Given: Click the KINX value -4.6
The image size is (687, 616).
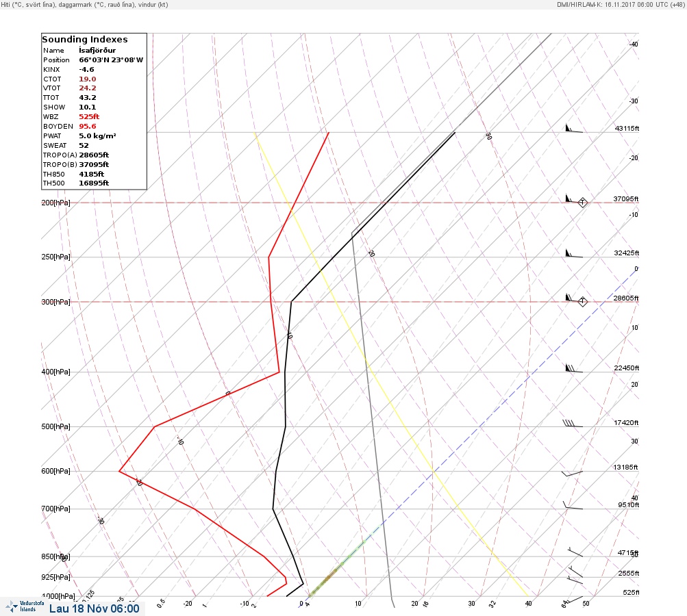Looking at the screenshot, I should pyautogui.click(x=86, y=70).
